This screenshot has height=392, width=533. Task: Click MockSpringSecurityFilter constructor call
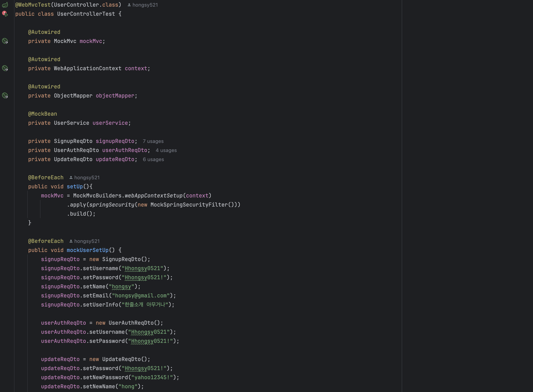tap(189, 205)
